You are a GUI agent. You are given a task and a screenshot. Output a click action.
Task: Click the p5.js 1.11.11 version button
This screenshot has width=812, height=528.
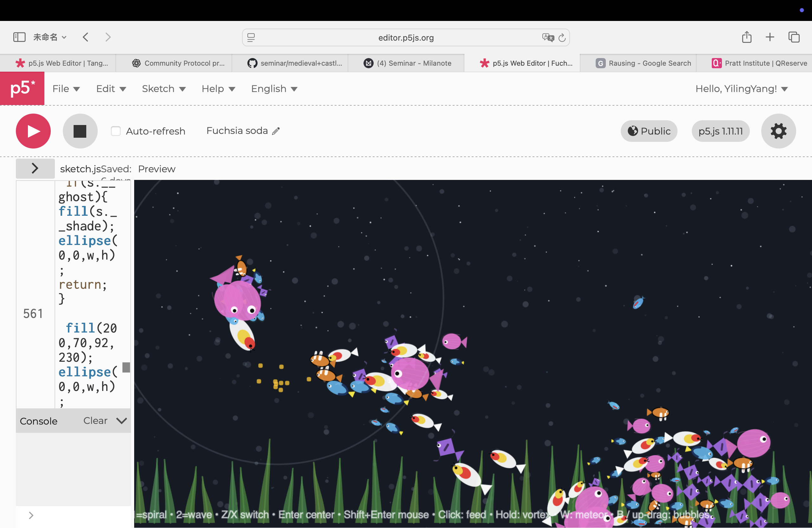(x=720, y=131)
